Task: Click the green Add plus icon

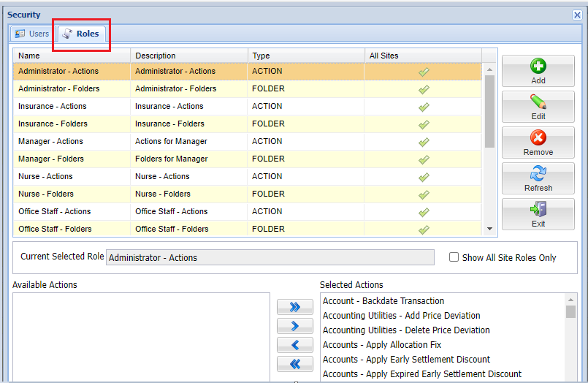Action: coord(538,66)
